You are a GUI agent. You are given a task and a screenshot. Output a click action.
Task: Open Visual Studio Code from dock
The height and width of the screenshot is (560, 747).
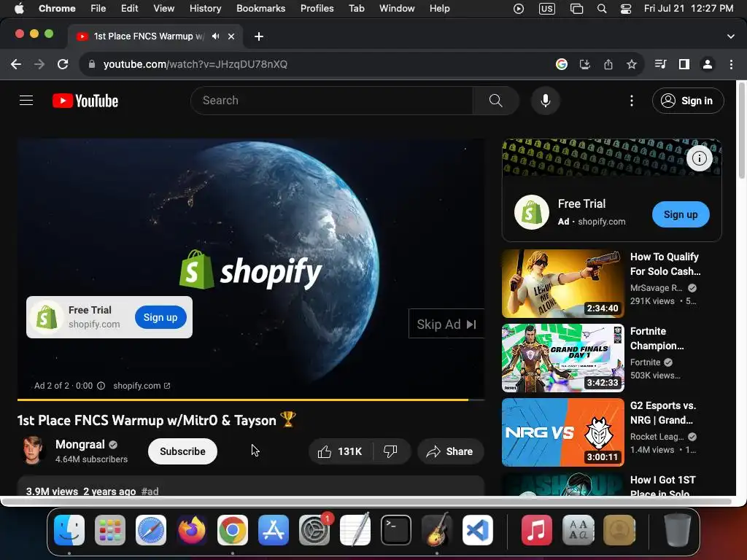[x=478, y=530]
